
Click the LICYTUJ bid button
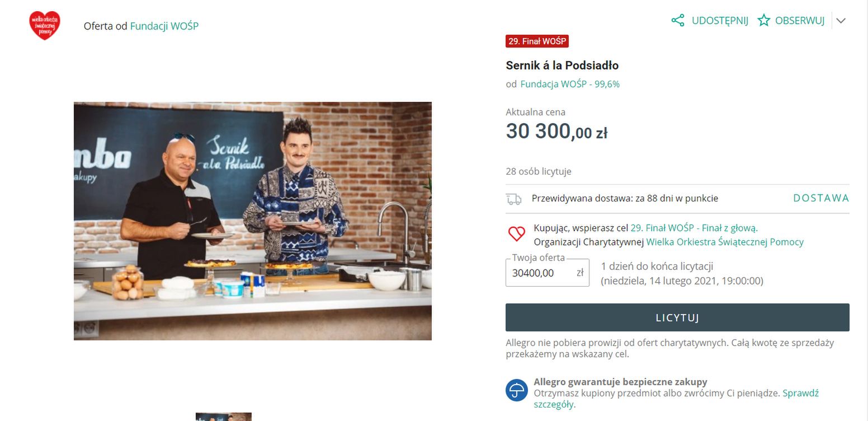[x=677, y=317]
